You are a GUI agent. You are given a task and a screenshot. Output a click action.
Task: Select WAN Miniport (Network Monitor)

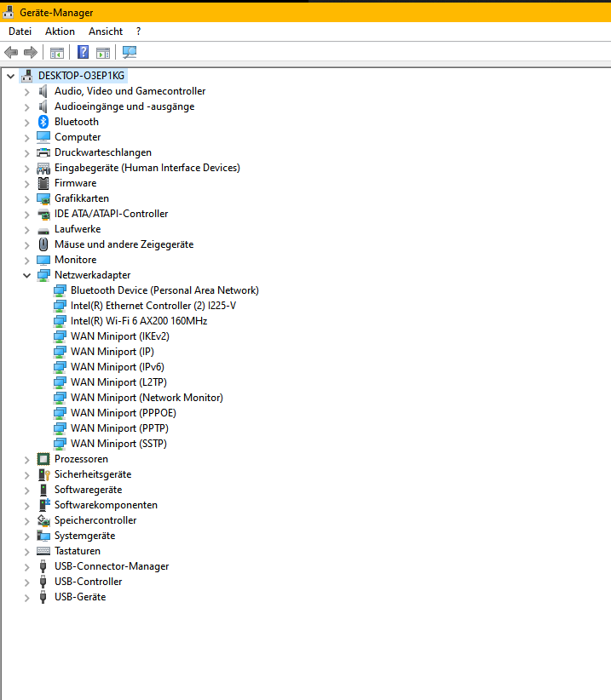pyautogui.click(x=147, y=398)
